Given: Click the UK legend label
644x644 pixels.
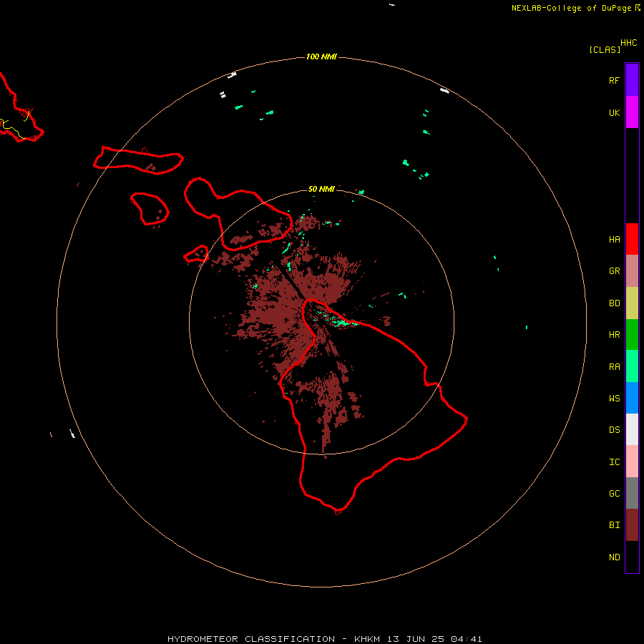Looking at the screenshot, I should tap(615, 112).
